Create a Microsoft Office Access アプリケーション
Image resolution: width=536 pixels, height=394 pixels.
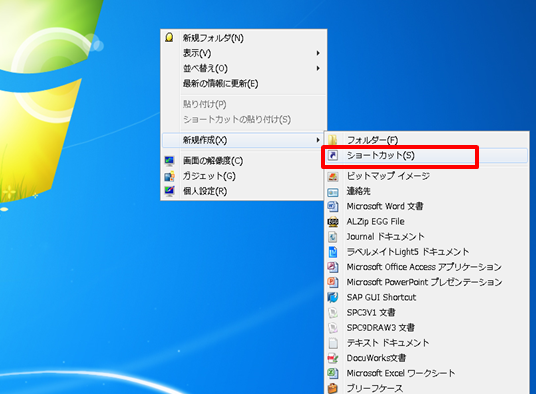[426, 267]
